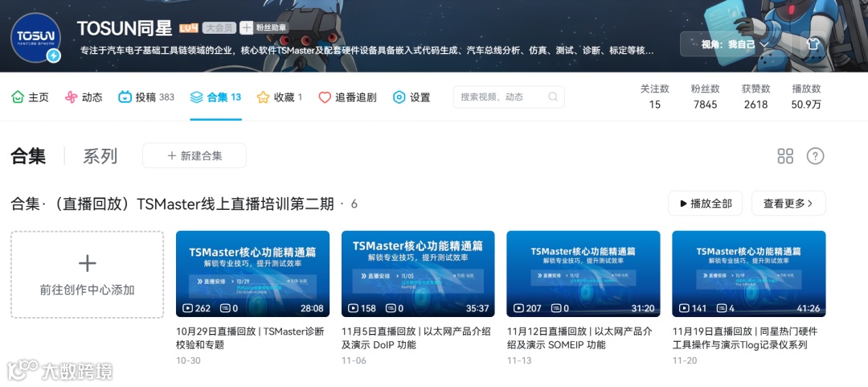Open title 11月19日直播回放 Tlog记录仪系列
Viewport: 868px width, 387px height.
(x=745, y=338)
